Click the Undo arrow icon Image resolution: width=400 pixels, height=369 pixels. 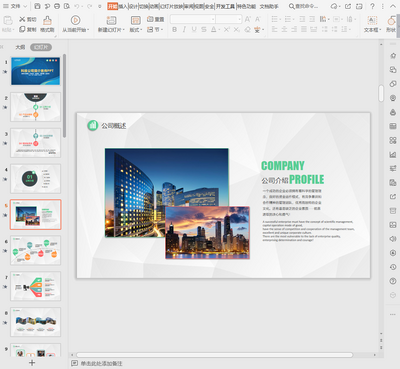(x=77, y=6)
